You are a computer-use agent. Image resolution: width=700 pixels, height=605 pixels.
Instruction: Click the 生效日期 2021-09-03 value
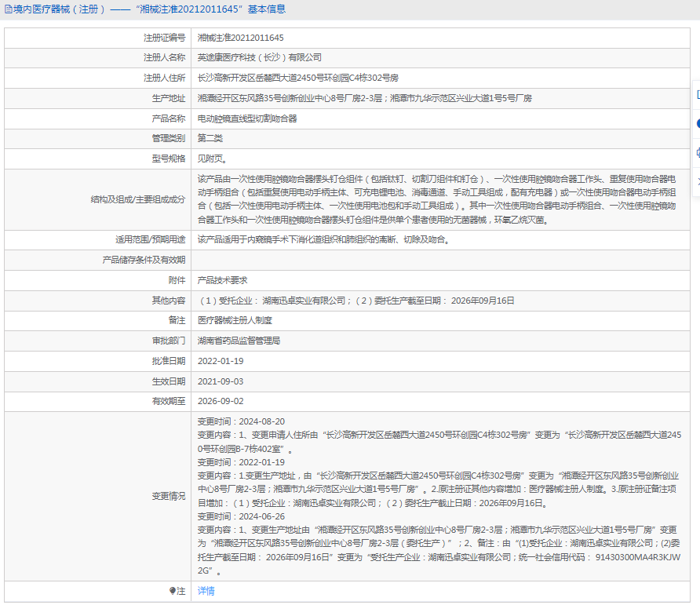click(x=221, y=381)
